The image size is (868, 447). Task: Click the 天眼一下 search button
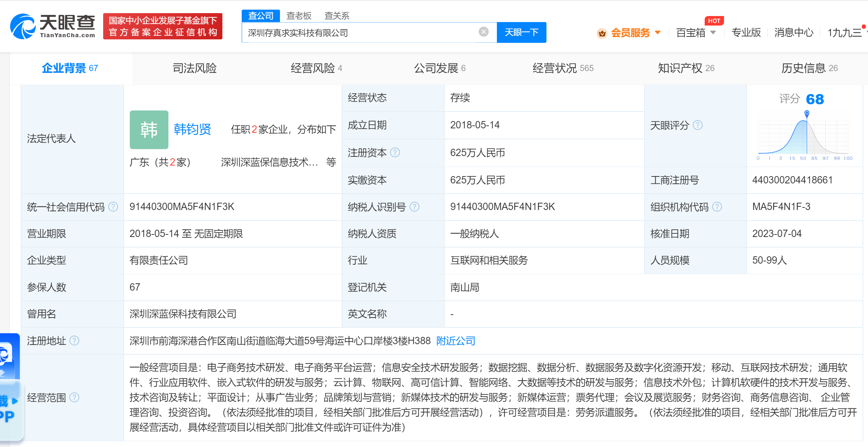pos(521,32)
